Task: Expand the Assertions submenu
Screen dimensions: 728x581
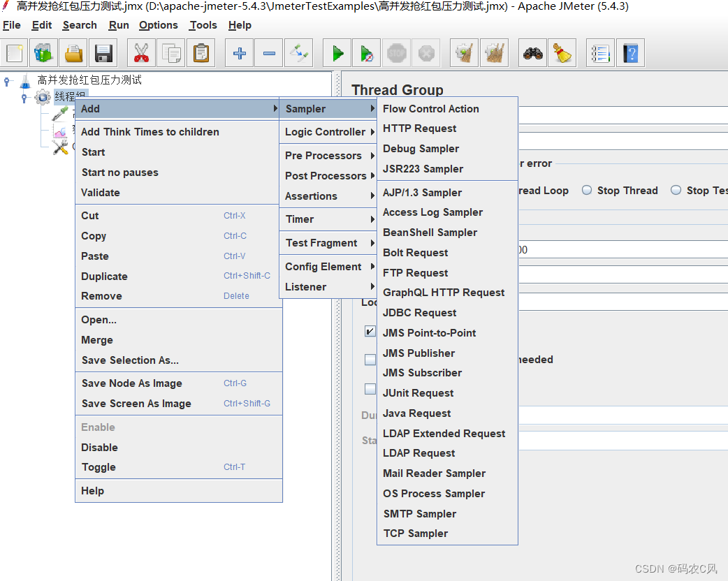Action: [x=328, y=196]
